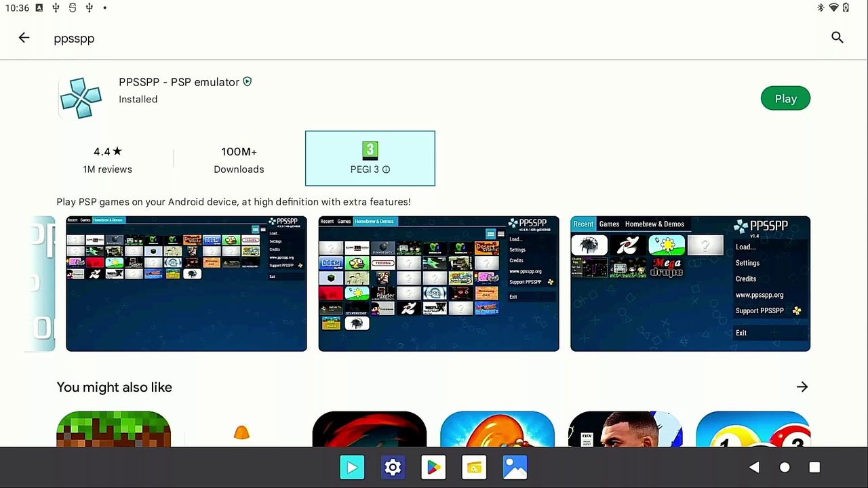Open the FIFA football game suggestion
Image resolution: width=868 pixels, height=488 pixels.
(625, 429)
